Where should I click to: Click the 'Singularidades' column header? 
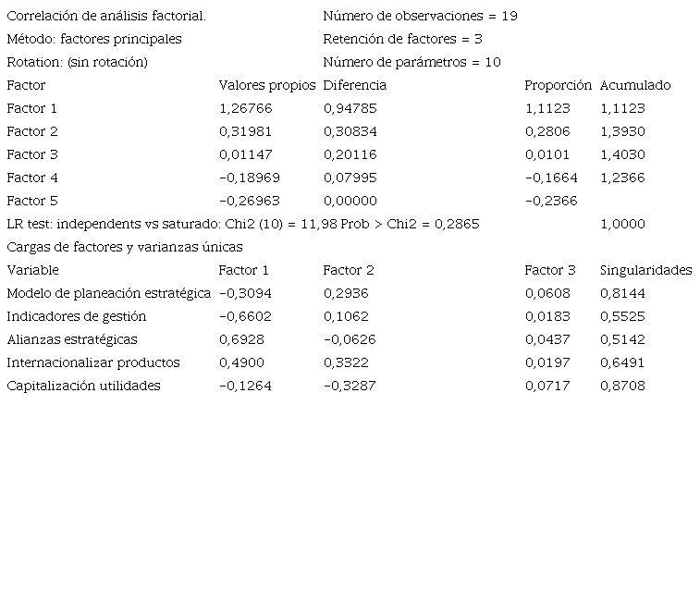click(x=645, y=271)
